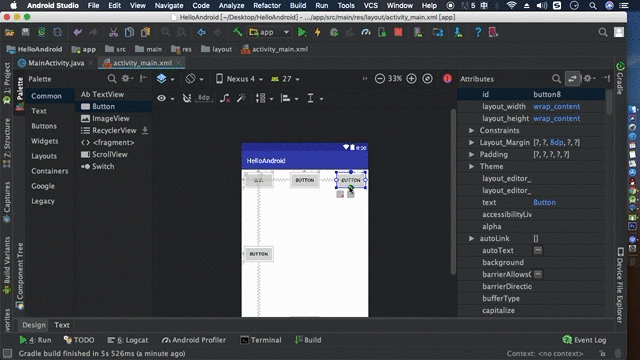
Task: Show warnings and errors red icon
Action: (x=447, y=78)
